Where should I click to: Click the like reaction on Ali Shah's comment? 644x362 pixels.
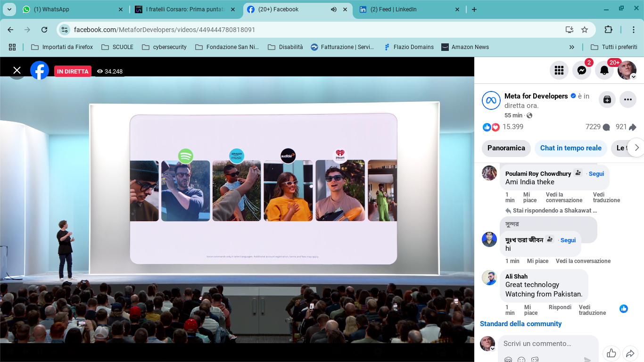coord(624,309)
